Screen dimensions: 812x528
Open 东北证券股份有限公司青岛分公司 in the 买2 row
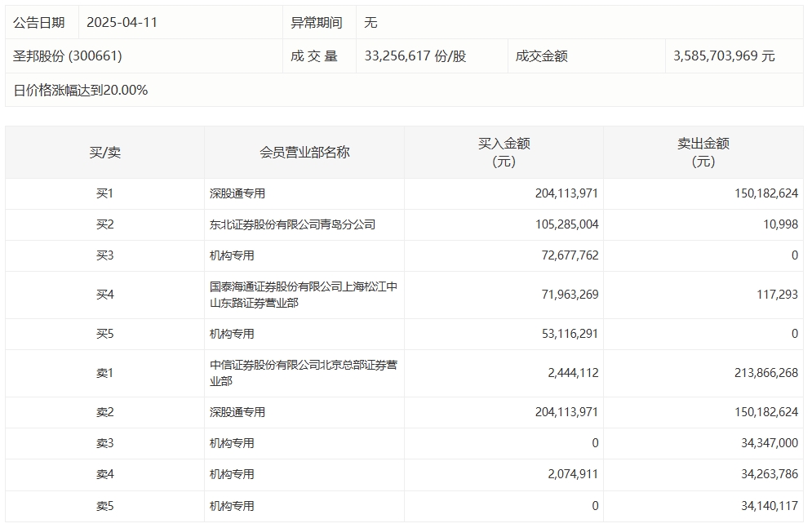click(x=292, y=224)
